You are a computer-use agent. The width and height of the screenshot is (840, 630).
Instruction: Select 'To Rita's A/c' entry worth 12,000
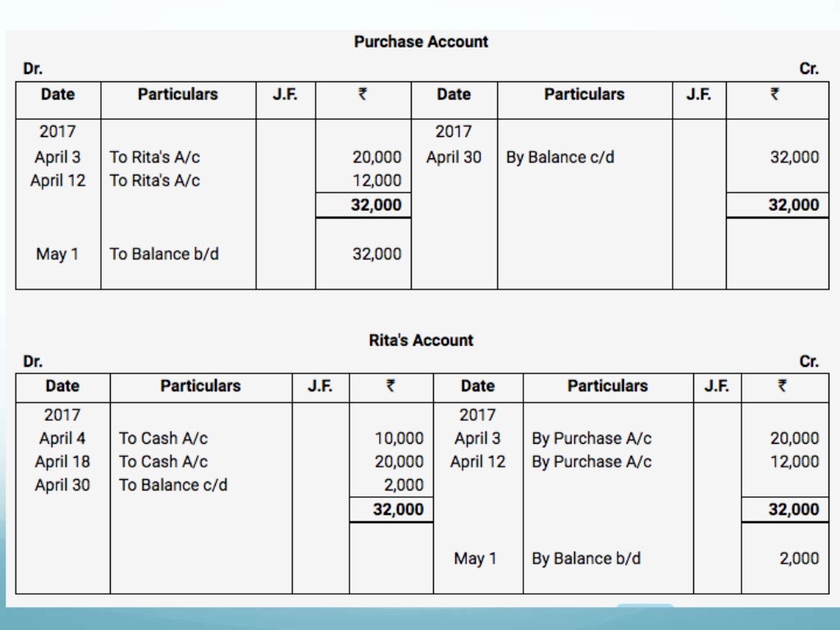(x=155, y=180)
